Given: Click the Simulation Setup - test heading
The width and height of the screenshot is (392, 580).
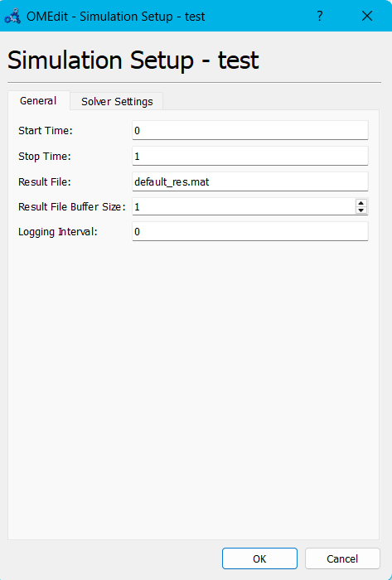Looking at the screenshot, I should tap(133, 60).
